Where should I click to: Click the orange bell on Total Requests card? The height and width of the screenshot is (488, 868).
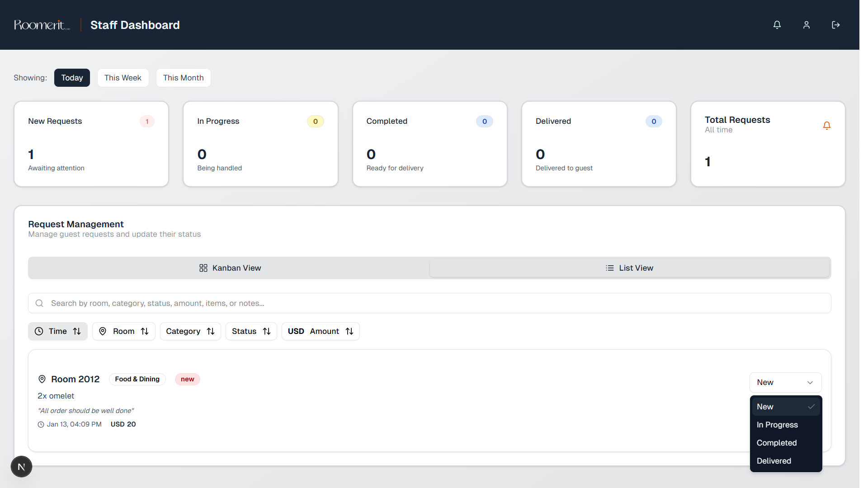(x=826, y=126)
